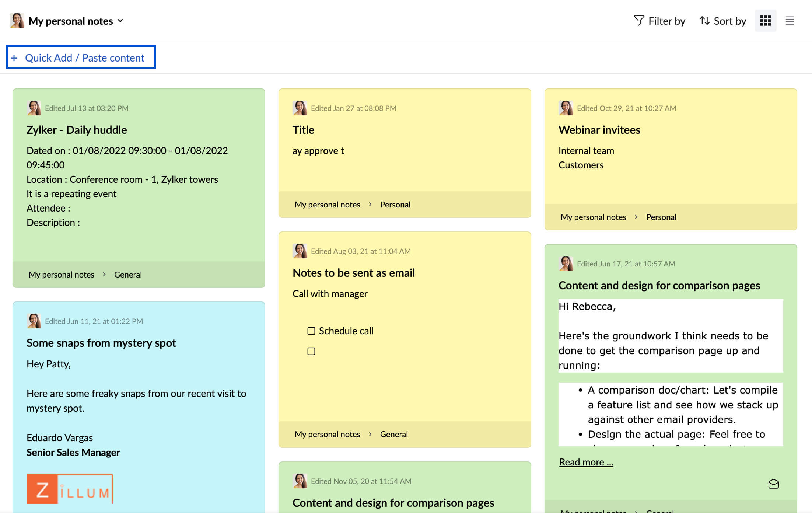Click author avatar on Webinar invitees note
This screenshot has height=513, width=812.
[x=566, y=108]
